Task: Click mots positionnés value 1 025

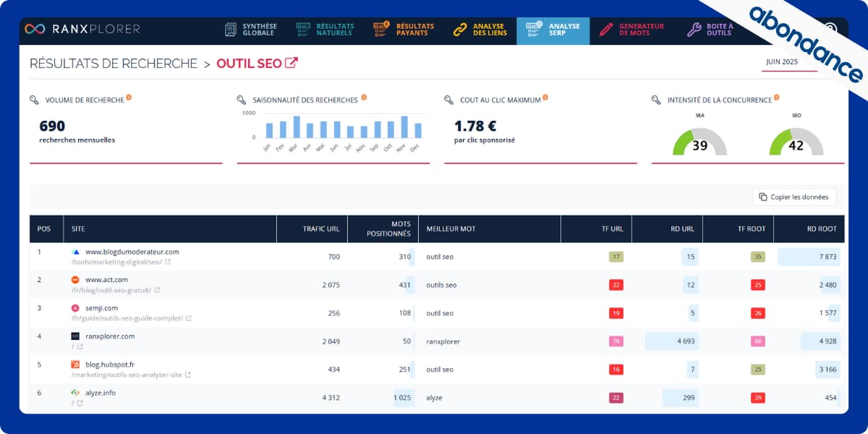Action: (x=402, y=398)
